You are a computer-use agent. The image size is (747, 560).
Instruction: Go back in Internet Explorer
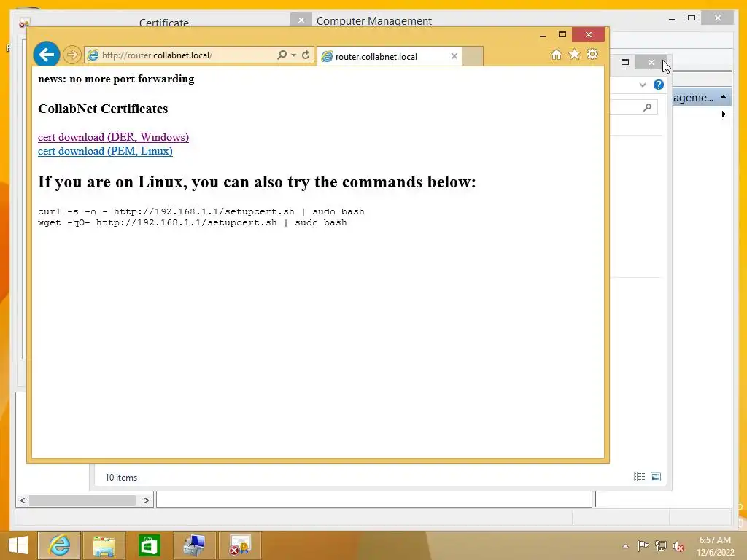click(46, 55)
